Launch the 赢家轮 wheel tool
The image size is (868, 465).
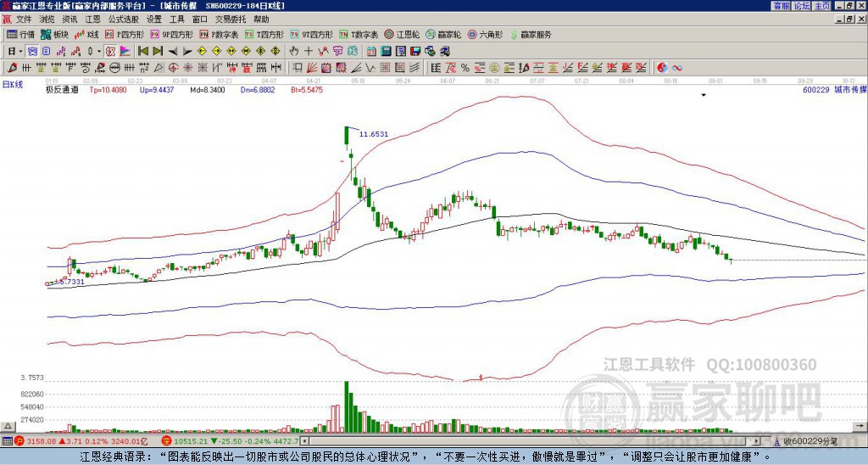(443, 34)
